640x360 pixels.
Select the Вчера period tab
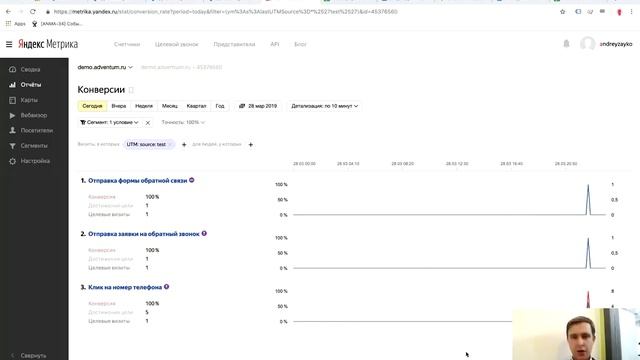[x=119, y=106]
